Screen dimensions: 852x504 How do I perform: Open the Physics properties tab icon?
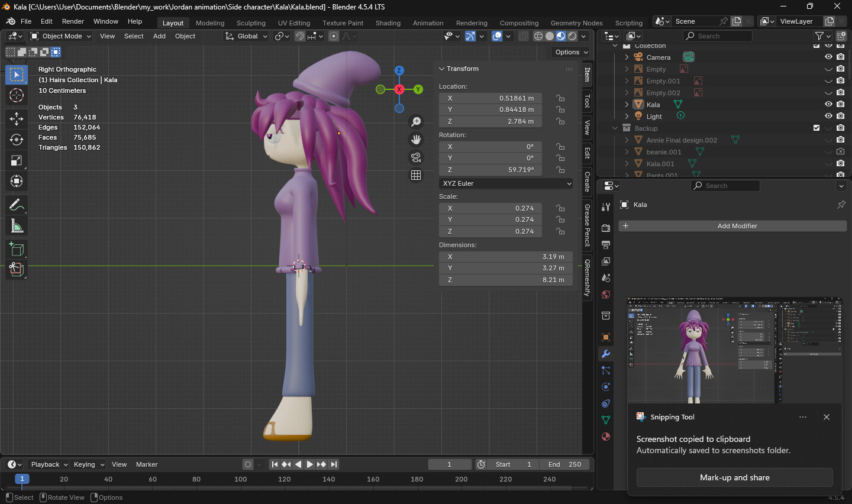point(606,387)
